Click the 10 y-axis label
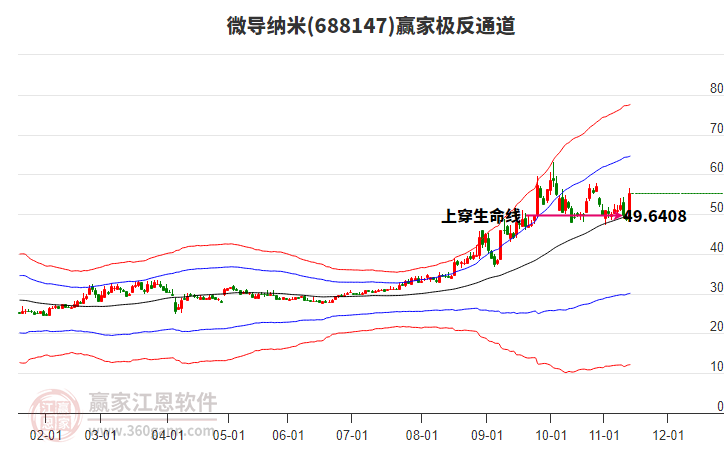This screenshot has height=450, width=726. click(716, 366)
